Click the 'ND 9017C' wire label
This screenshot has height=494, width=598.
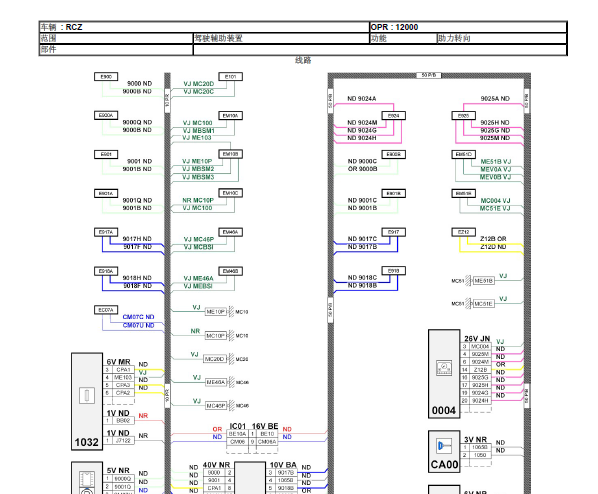(x=362, y=239)
